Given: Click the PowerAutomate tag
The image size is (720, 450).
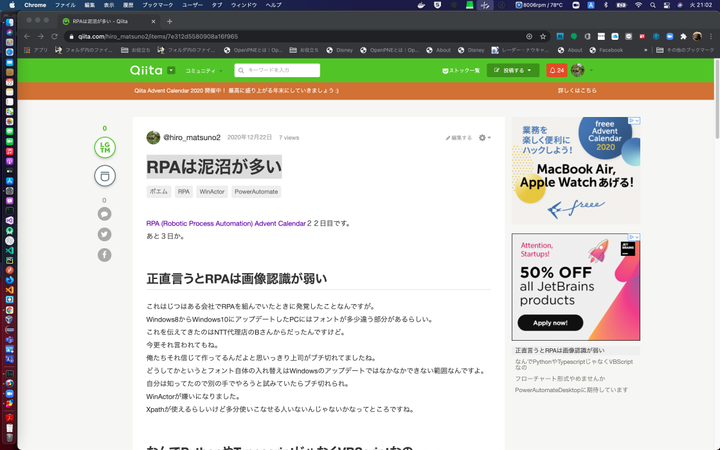Looking at the screenshot, I should coord(257,191).
